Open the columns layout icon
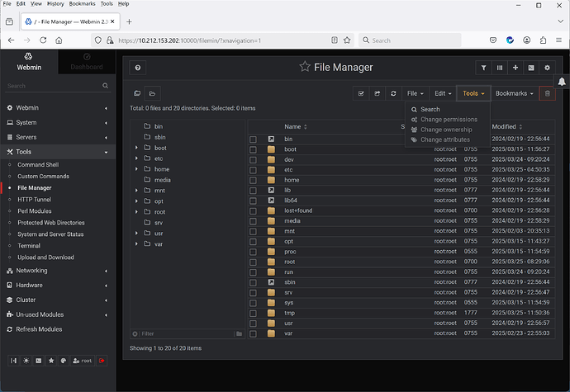 pos(500,68)
